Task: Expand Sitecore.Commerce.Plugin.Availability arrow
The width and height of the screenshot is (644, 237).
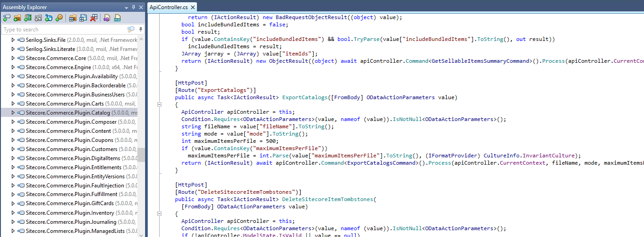Action: 13,76
